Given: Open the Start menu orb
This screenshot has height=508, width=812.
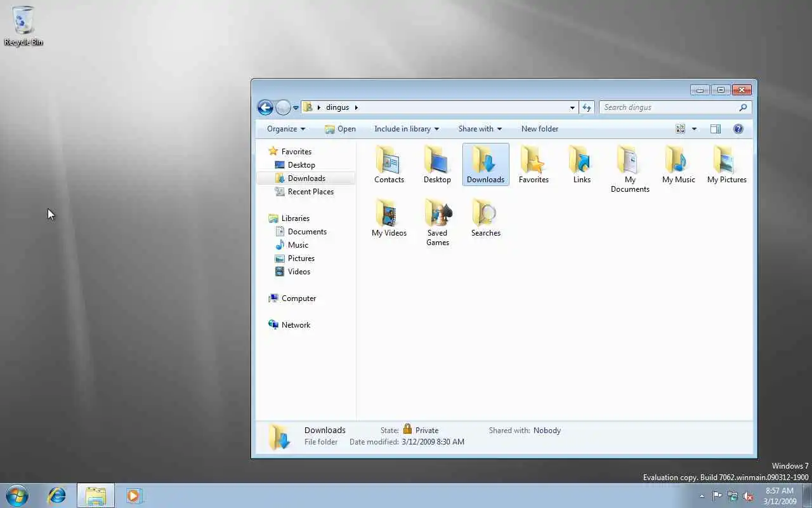Looking at the screenshot, I should pyautogui.click(x=16, y=495).
